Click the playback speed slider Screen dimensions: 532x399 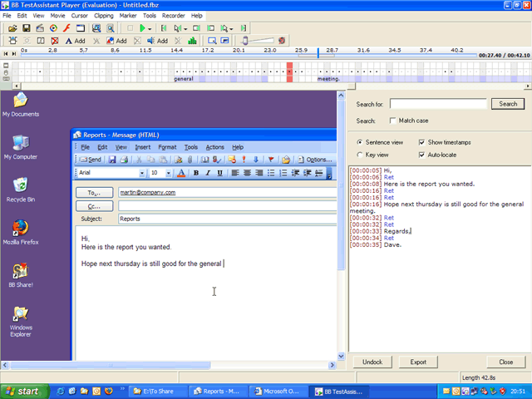click(258, 40)
